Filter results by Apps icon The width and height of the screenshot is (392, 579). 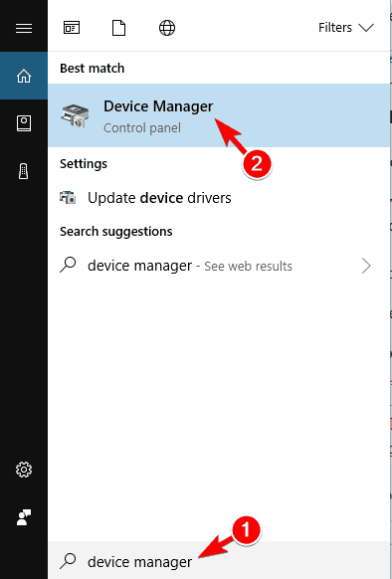[72, 28]
